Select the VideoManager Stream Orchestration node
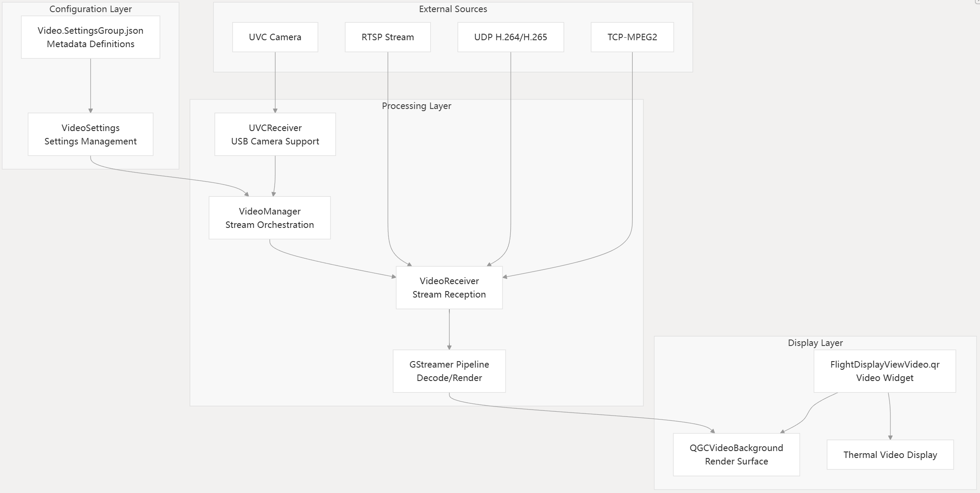This screenshot has width=980, height=493. coord(269,218)
